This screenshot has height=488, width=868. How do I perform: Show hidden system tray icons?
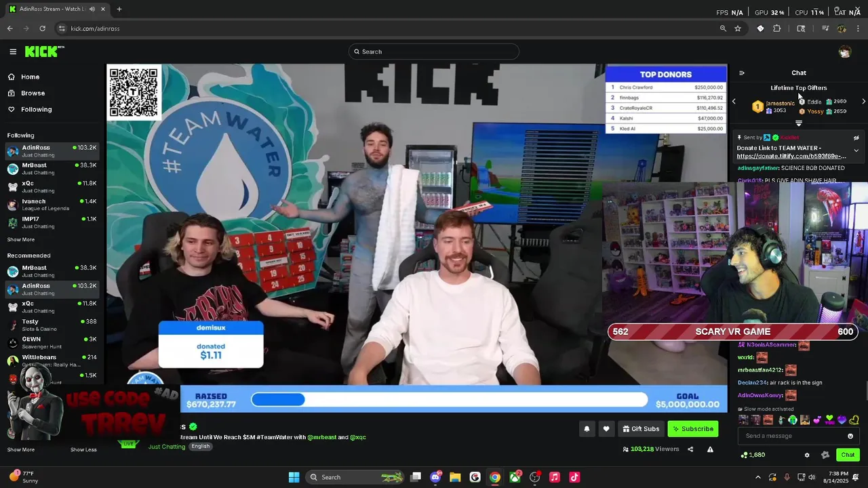pos(758,477)
